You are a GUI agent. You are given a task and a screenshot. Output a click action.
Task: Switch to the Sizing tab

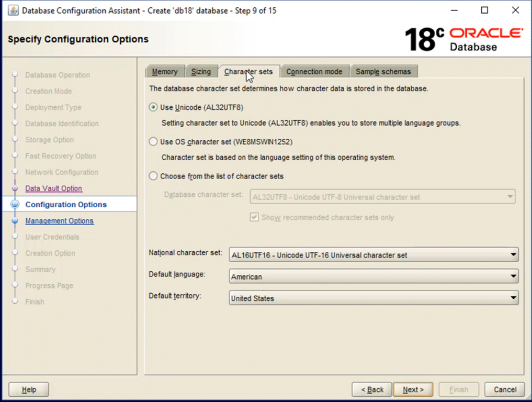[x=201, y=72]
